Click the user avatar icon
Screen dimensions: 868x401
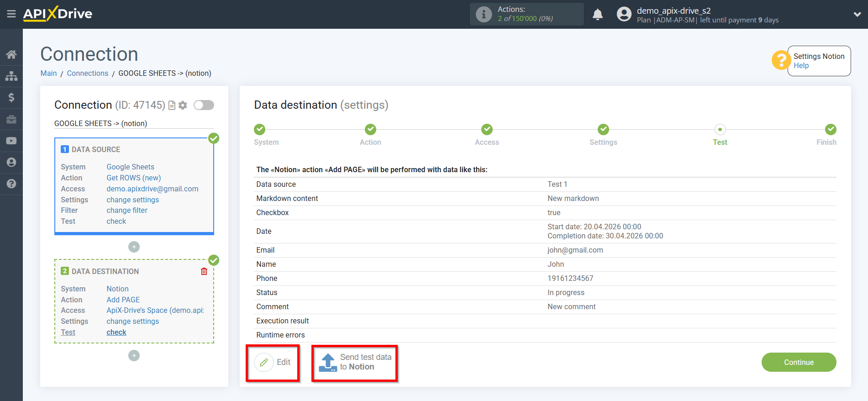[x=624, y=14]
